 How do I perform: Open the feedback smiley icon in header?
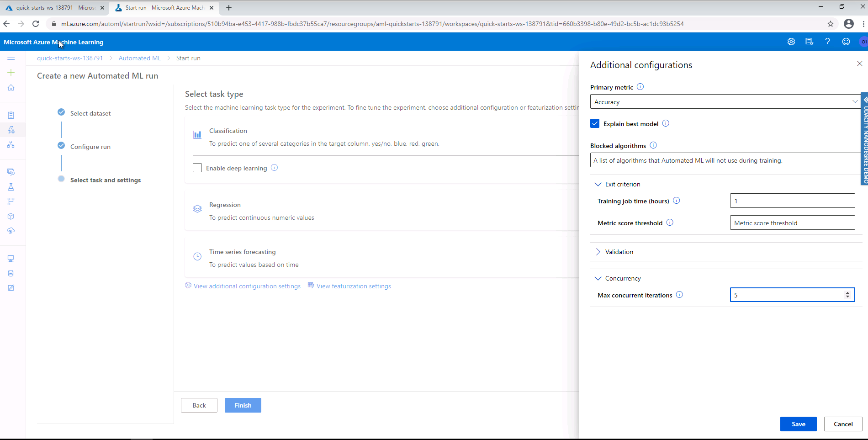pyautogui.click(x=846, y=42)
